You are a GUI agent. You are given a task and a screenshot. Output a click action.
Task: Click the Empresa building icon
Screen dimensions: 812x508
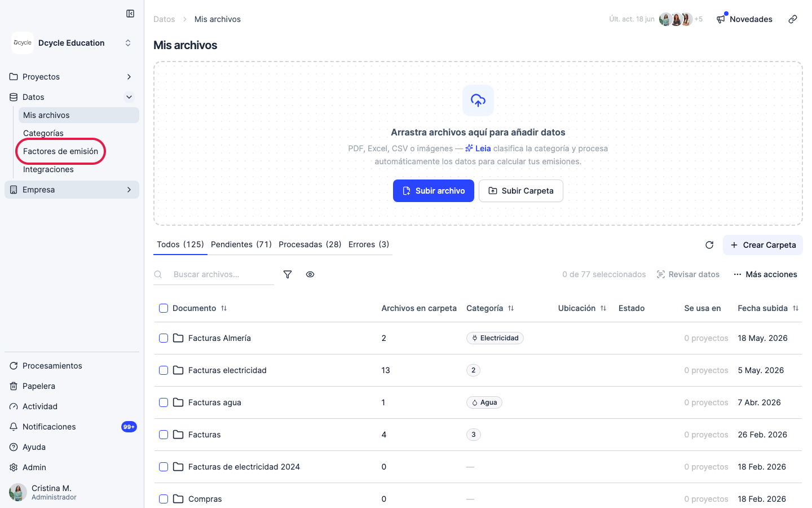[14, 190]
